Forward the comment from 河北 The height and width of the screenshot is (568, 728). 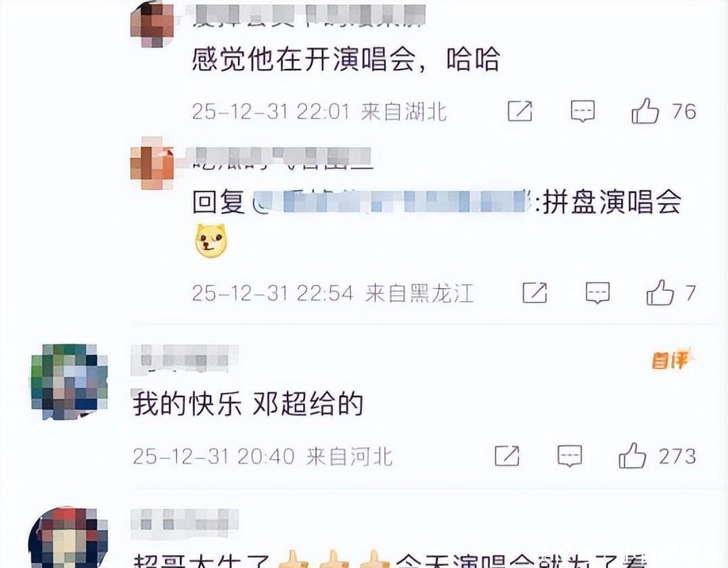tap(507, 455)
